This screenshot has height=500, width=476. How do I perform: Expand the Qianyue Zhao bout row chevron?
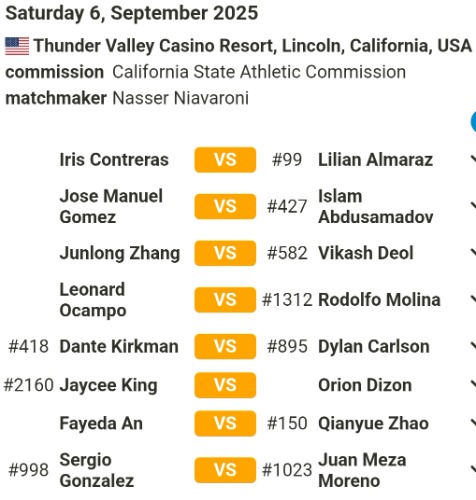coord(473,424)
